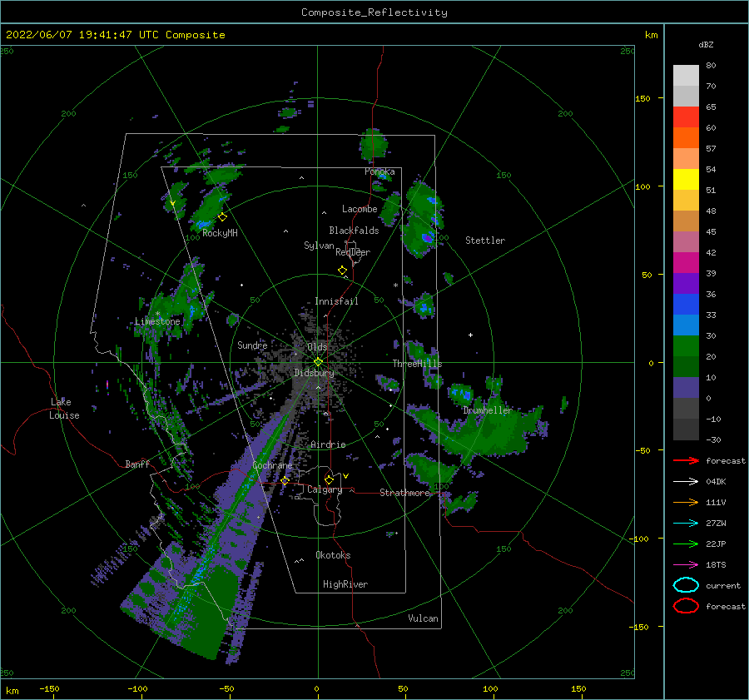Click the strong purple storm cell west of Stettler
The width and height of the screenshot is (749, 700).
[x=427, y=237]
